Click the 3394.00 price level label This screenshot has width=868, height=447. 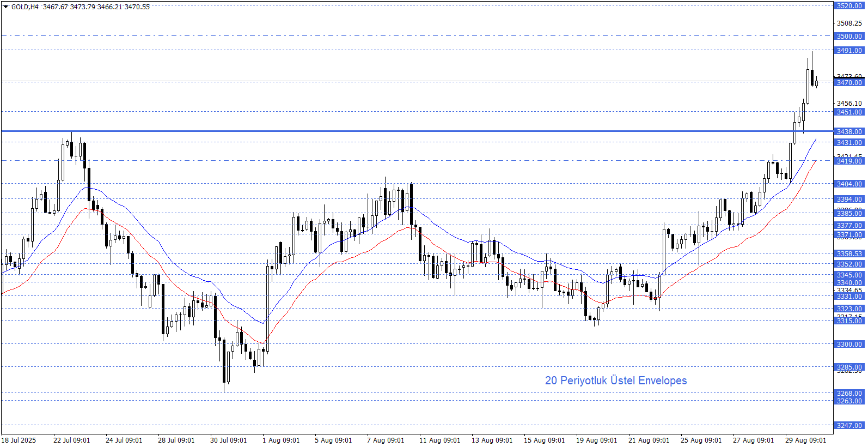coord(849,200)
